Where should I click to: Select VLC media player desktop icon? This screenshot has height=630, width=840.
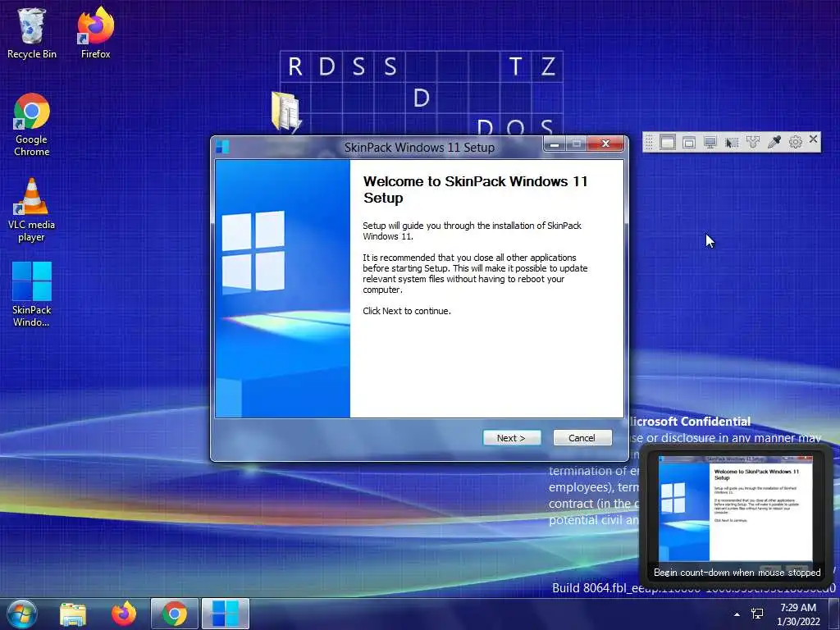click(x=32, y=210)
